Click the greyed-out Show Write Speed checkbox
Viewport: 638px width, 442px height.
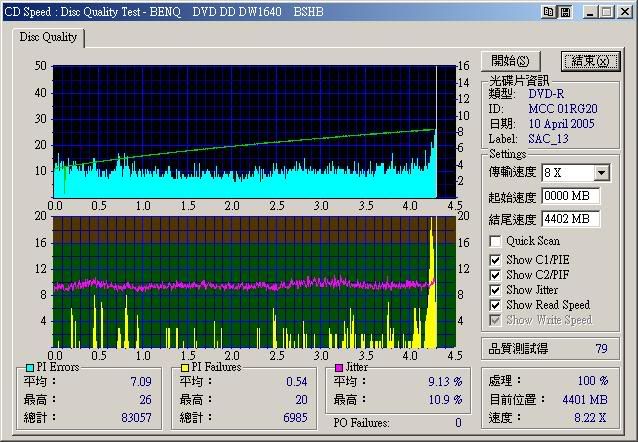click(495, 320)
